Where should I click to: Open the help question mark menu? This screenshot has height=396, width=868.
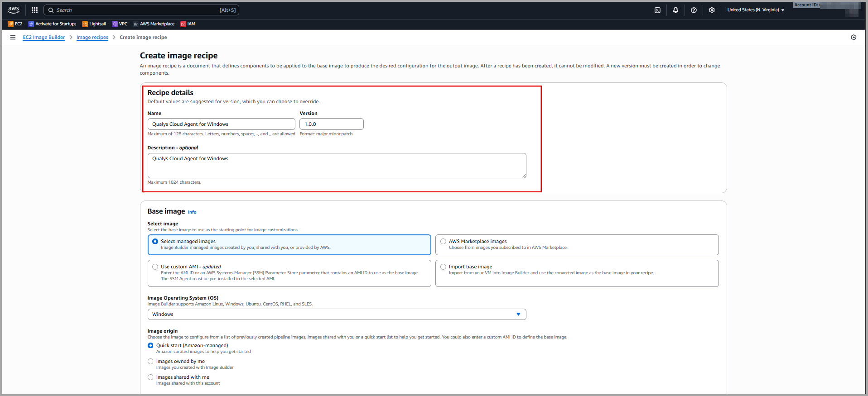coord(694,10)
